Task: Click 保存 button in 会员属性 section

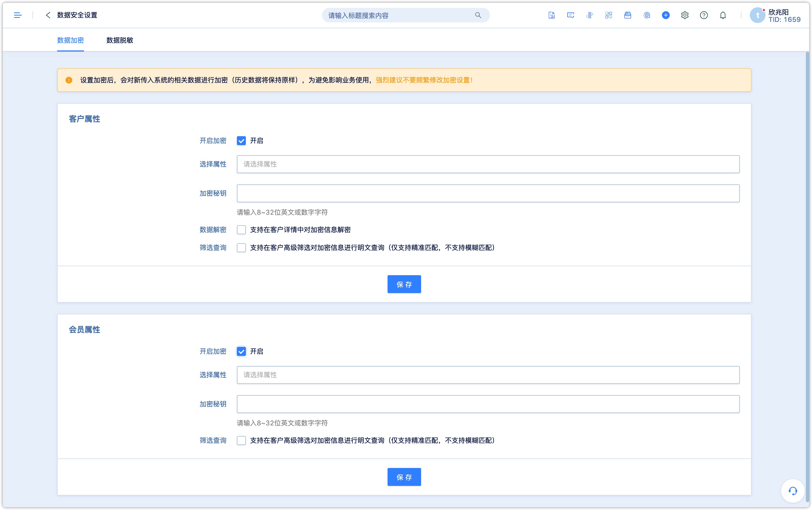Action: [x=404, y=477]
